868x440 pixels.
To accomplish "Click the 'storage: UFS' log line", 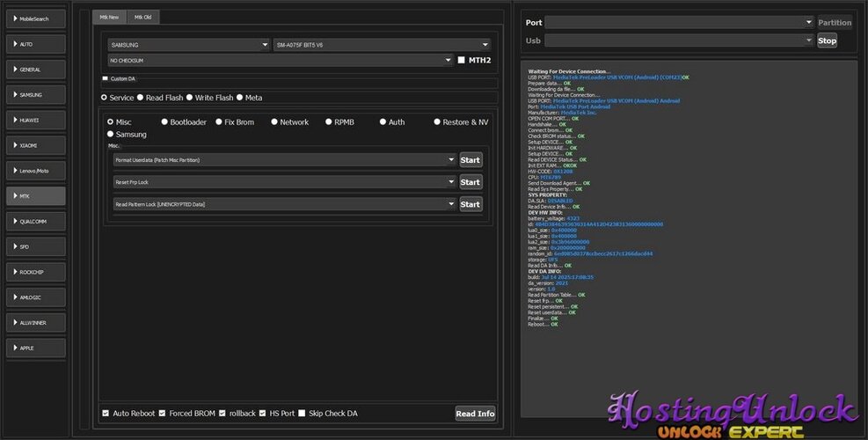I will click(x=543, y=260).
